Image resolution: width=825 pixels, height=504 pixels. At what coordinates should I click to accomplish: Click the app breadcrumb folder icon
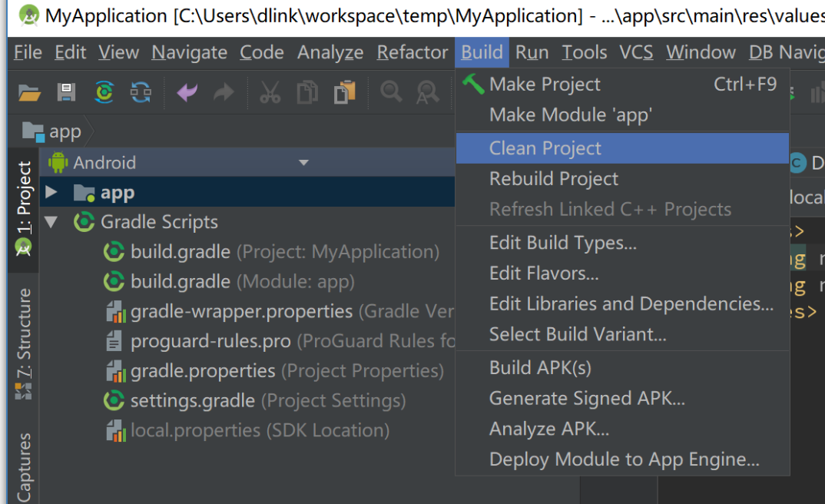33,132
